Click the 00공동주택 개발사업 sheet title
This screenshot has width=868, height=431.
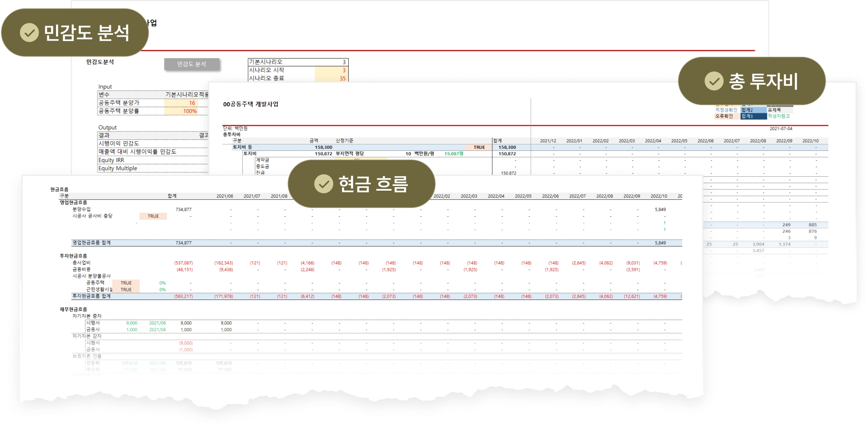click(251, 104)
